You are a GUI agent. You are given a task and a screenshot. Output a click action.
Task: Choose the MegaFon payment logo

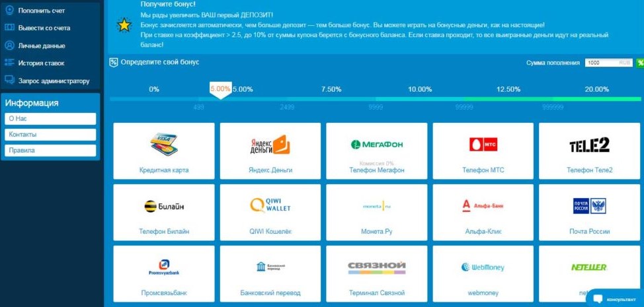tap(376, 144)
